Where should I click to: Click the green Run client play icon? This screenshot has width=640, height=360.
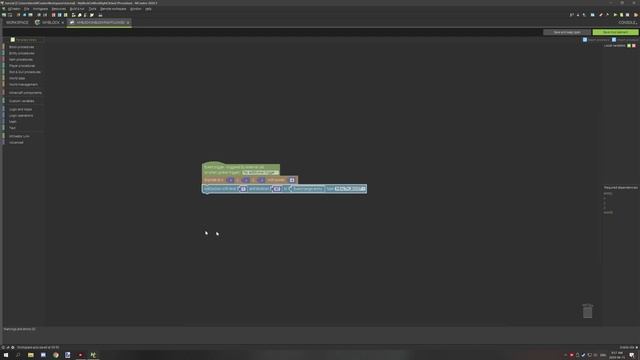(616, 15)
